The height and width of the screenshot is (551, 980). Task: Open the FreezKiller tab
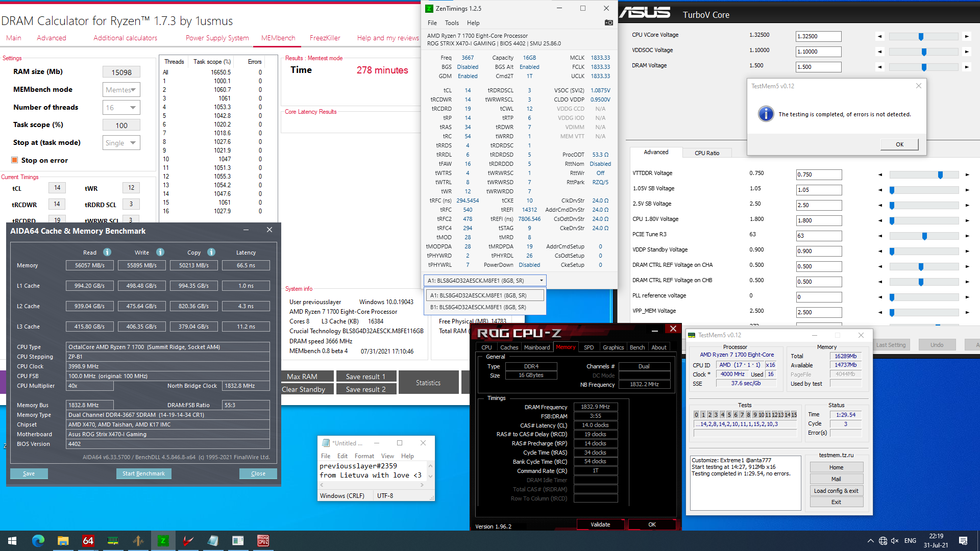coord(325,38)
